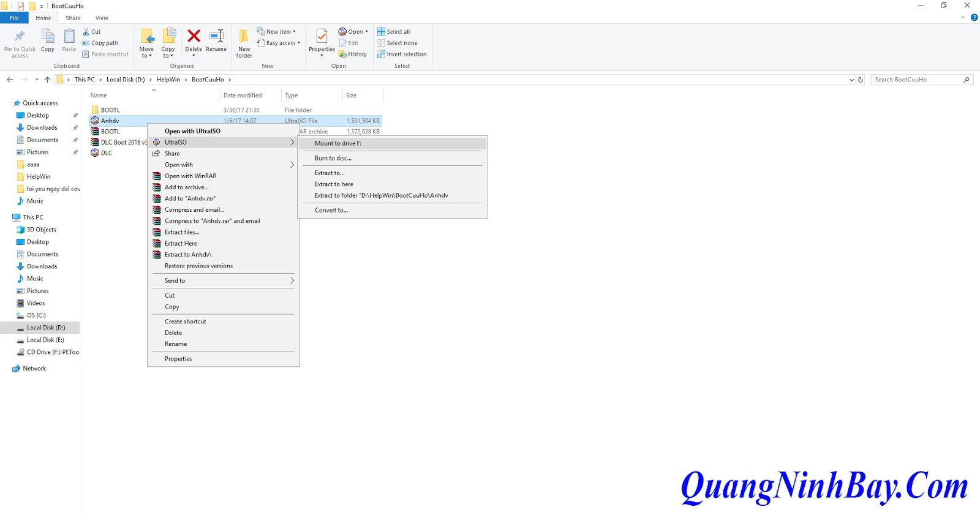Screen dimensions: 980x515
Task: Expand the Send to submenu
Action: click(224, 280)
